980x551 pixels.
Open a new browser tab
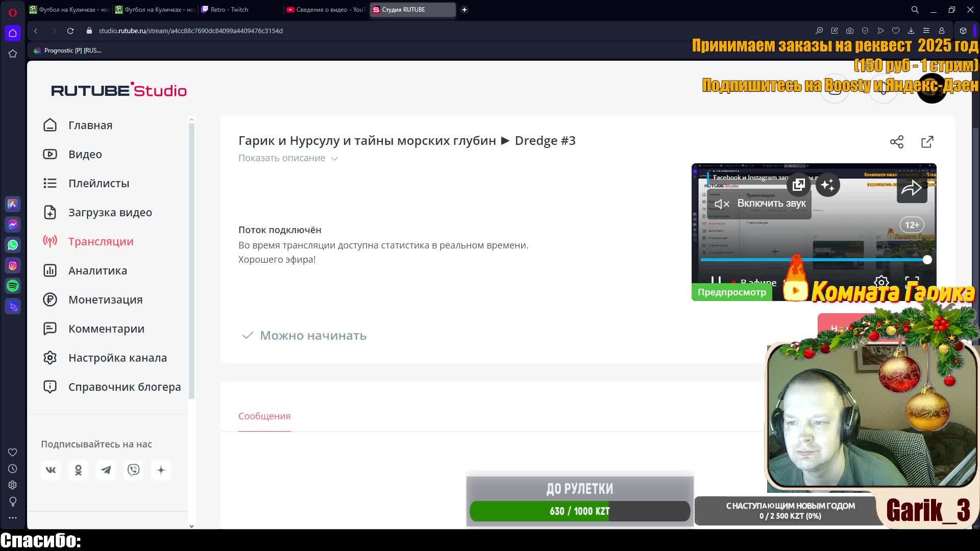[464, 10]
